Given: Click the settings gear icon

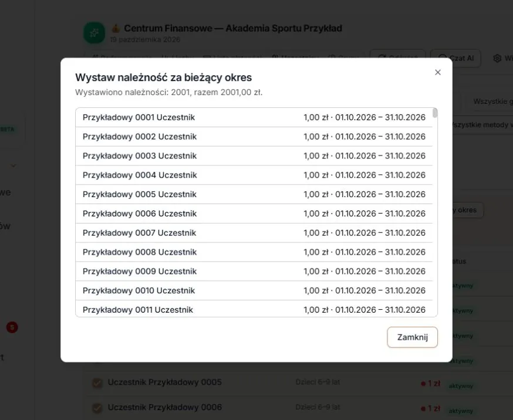Looking at the screenshot, I should point(497,58).
